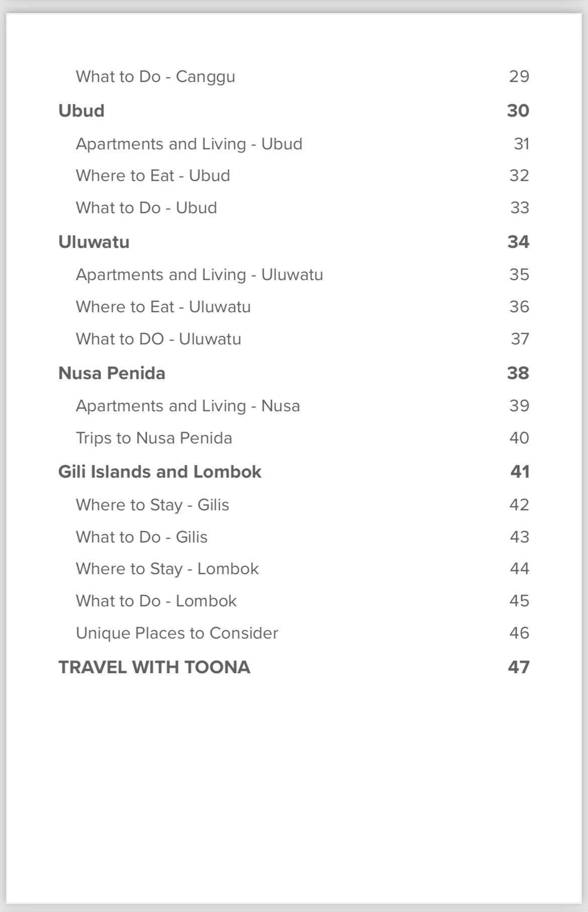Viewport: 588px width, 912px height.
Task: Open Gili Islands and Lombok chapter
Action: point(160,472)
